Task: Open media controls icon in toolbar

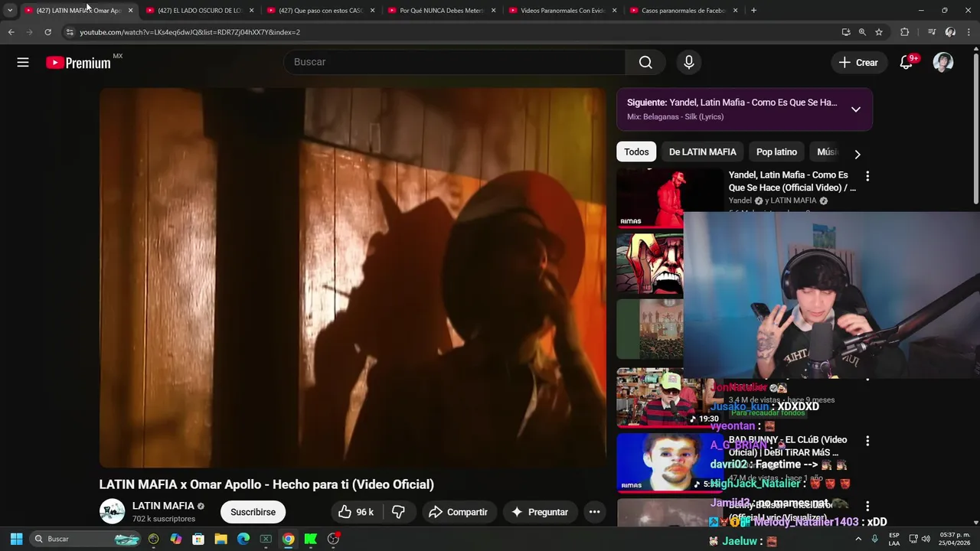Action: [x=932, y=32]
